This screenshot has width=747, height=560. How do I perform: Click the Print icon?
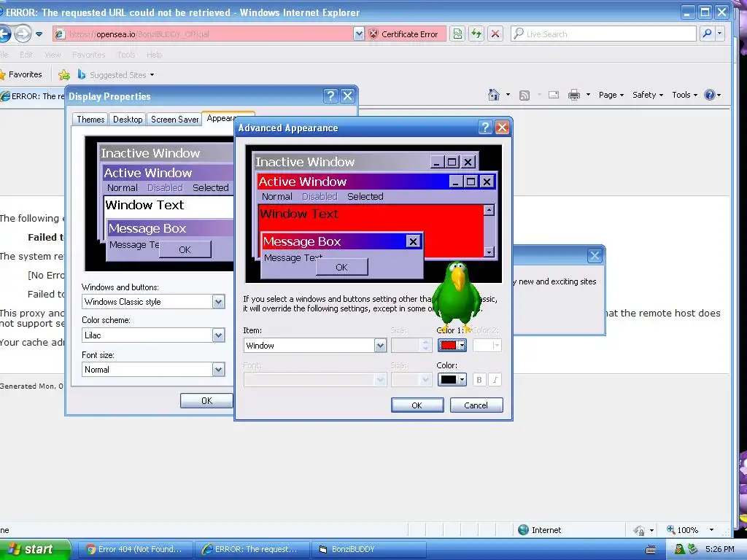(574, 95)
